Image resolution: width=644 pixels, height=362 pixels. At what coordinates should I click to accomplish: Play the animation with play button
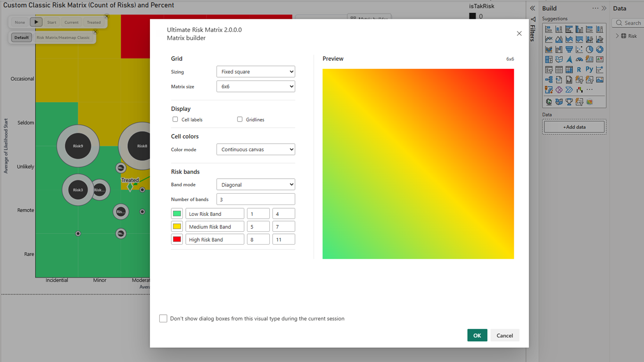[36, 22]
